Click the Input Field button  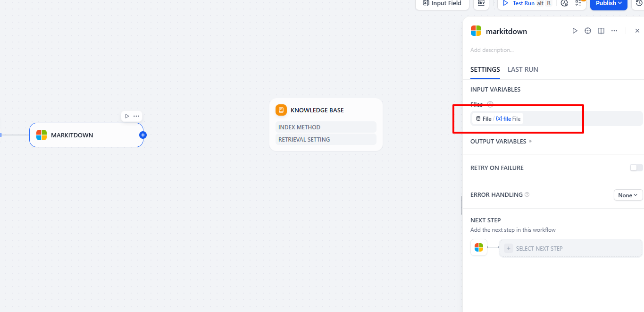[x=442, y=3]
